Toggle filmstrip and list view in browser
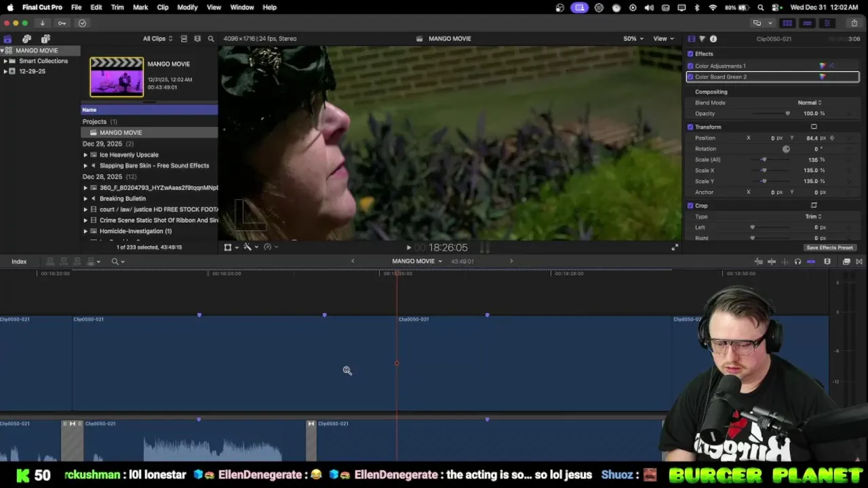The width and height of the screenshot is (868, 488). [x=184, y=39]
